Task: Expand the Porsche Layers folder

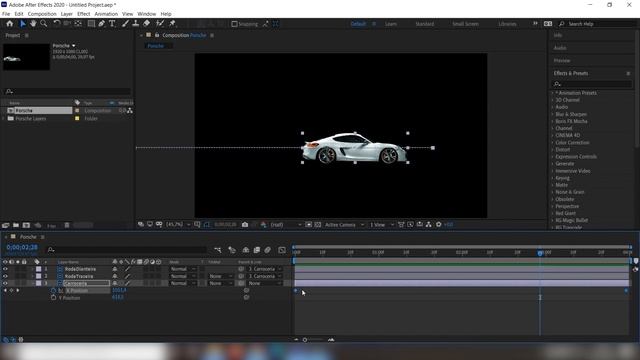Action: [4, 118]
